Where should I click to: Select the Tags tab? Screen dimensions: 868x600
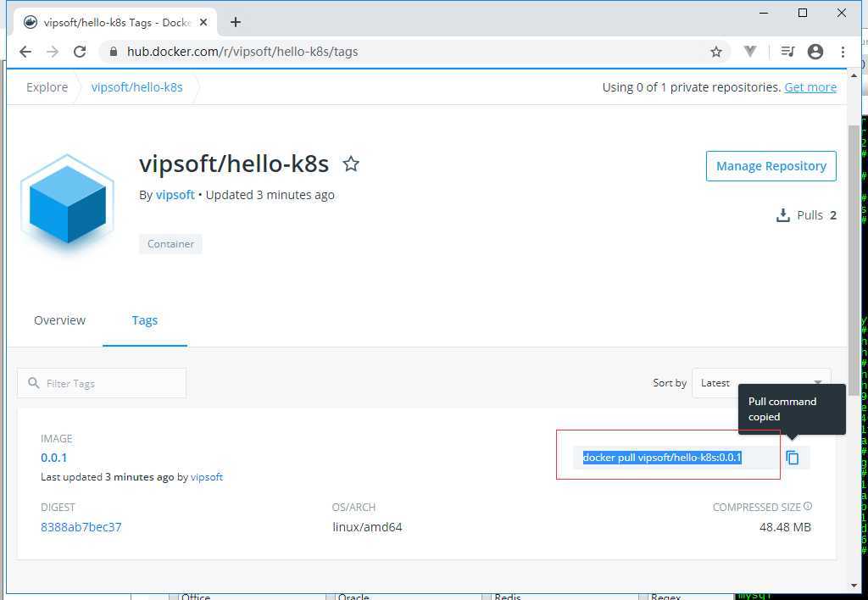(145, 320)
